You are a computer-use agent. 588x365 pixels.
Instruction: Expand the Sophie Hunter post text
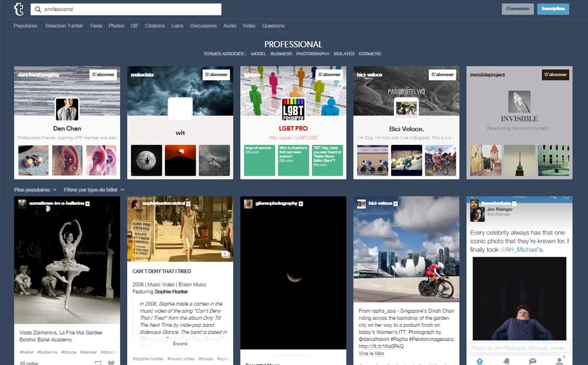pyautogui.click(x=180, y=343)
